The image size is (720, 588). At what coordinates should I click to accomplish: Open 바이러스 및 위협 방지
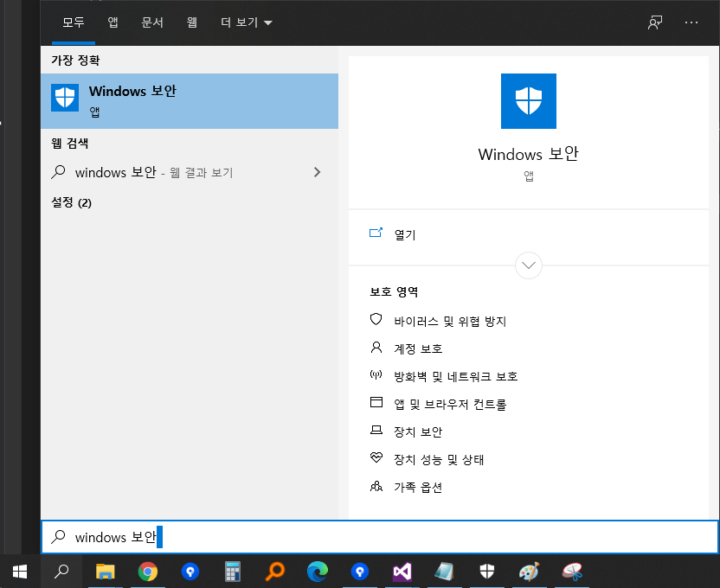point(450,321)
